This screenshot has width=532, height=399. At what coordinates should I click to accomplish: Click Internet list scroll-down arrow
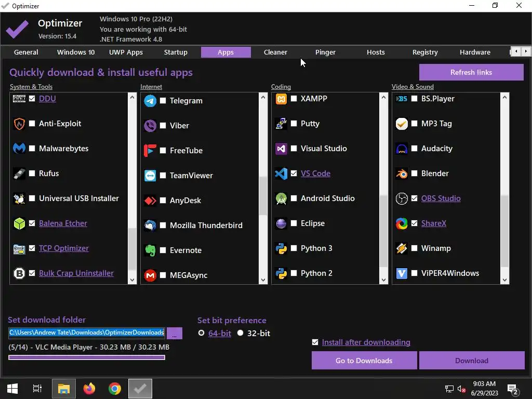[263, 280]
